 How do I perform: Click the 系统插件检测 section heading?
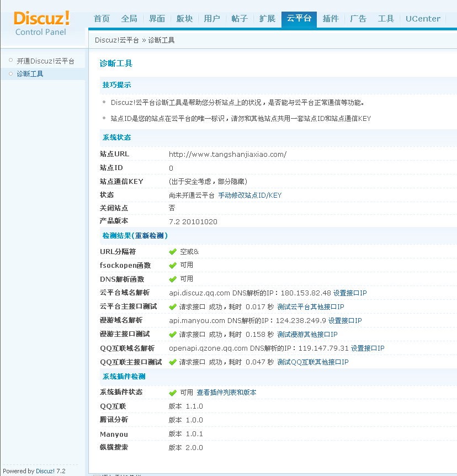[124, 377]
